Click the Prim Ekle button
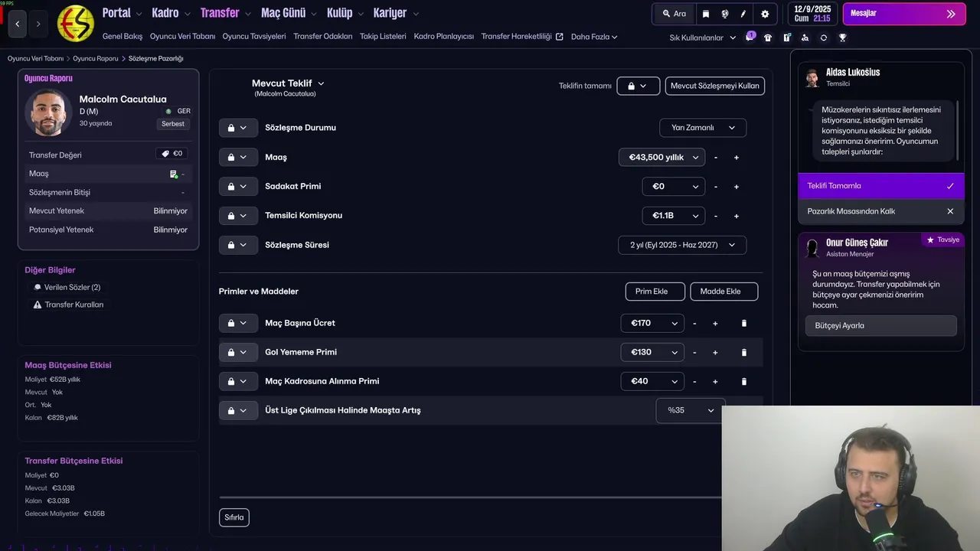This screenshot has width=980, height=551. point(655,292)
